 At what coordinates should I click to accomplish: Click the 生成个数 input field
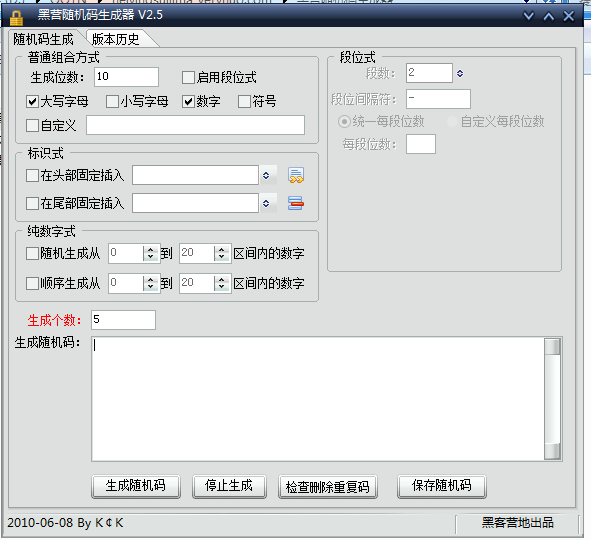pos(123,320)
